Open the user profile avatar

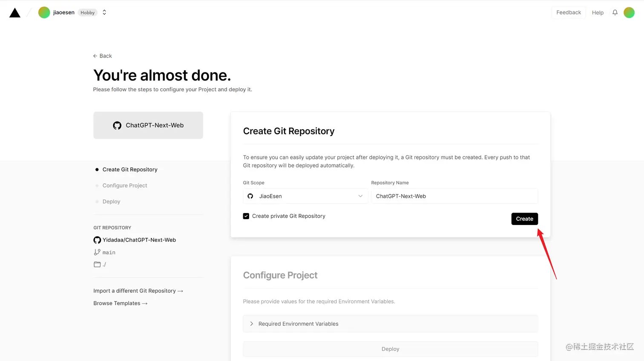(629, 12)
